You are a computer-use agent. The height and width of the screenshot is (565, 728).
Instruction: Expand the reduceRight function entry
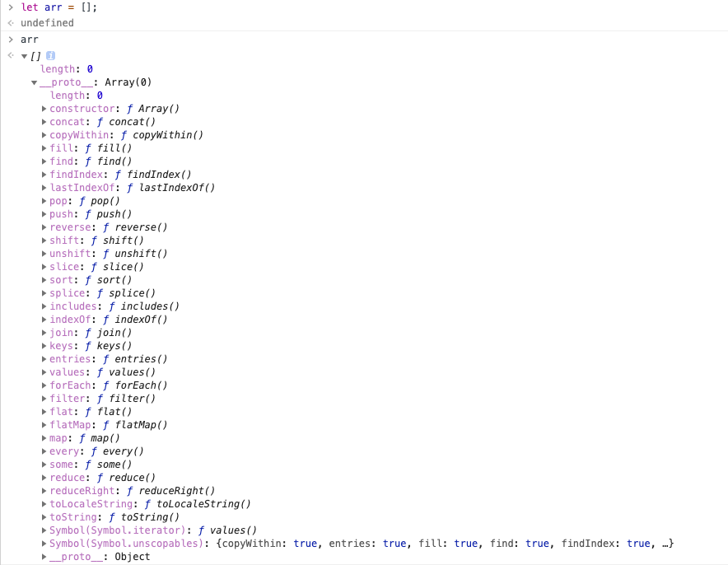[x=44, y=491]
